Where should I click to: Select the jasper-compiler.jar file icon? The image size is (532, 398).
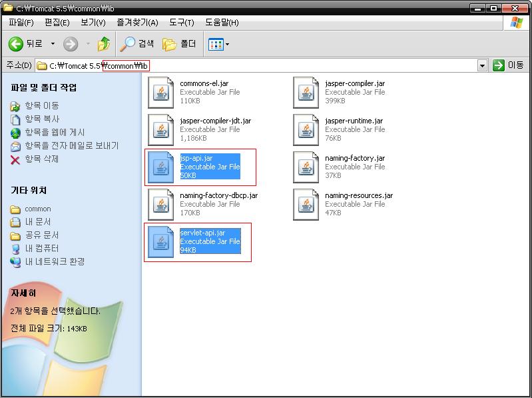[x=306, y=93]
